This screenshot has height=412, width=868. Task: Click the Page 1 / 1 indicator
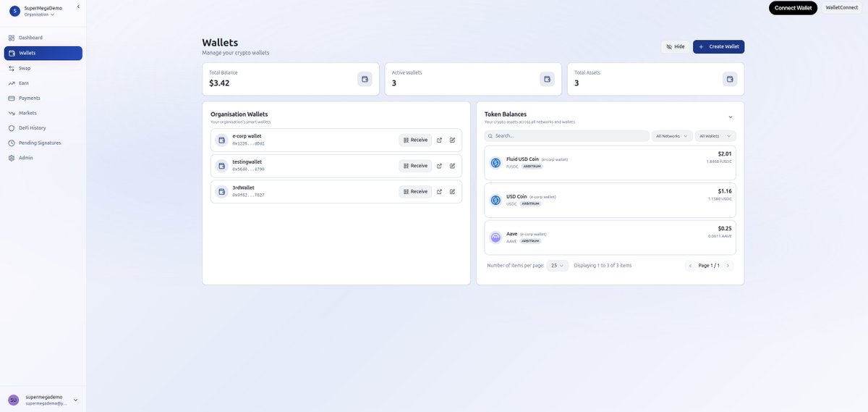(709, 266)
